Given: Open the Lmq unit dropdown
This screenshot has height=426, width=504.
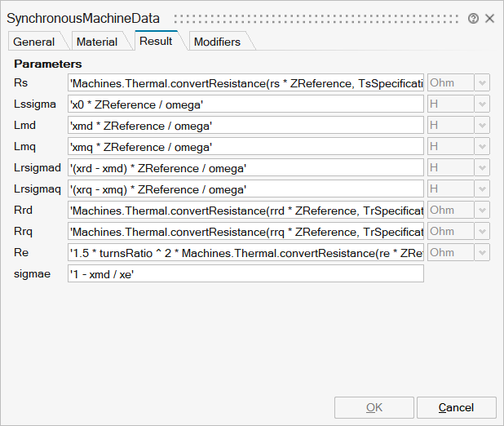Looking at the screenshot, I should 483,146.
